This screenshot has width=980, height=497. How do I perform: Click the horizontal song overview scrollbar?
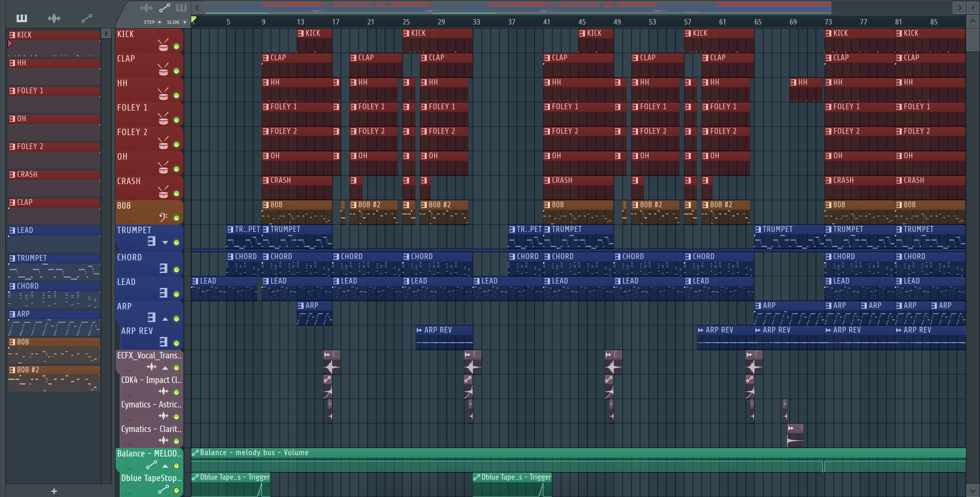(x=518, y=7)
